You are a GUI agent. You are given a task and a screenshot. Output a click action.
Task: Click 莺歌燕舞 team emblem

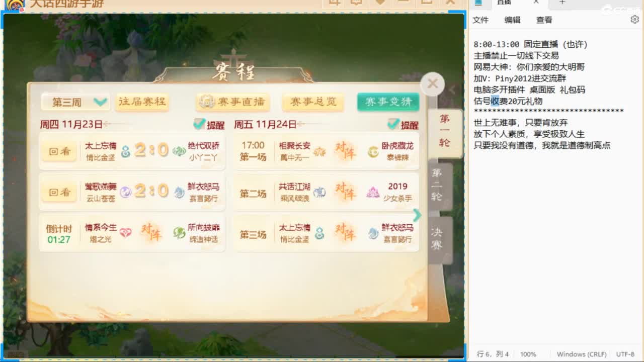[126, 192]
